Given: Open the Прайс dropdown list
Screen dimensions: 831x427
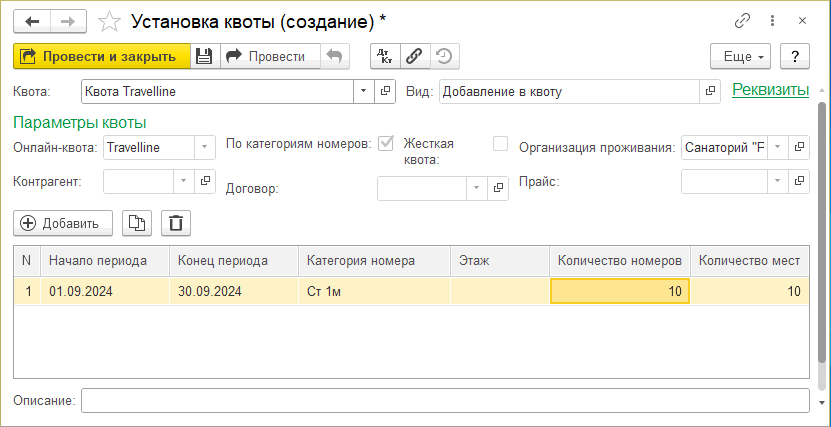Looking at the screenshot, I should click(777, 181).
